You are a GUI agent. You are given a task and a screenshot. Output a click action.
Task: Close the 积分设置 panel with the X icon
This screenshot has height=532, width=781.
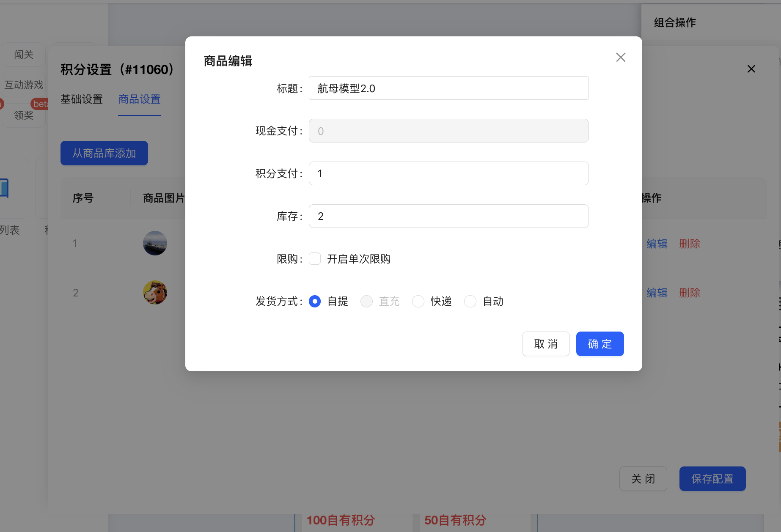point(751,69)
